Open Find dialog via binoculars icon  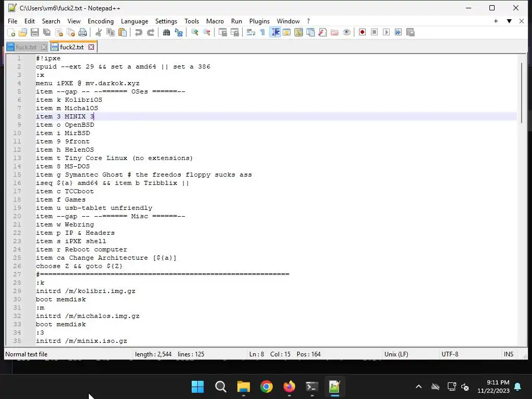pos(167,32)
